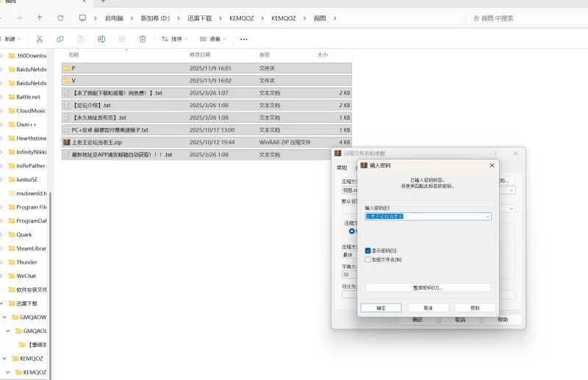Click the Delete trash icon in Explorer toolbar
The height and width of the screenshot is (380, 588).
coord(143,39)
